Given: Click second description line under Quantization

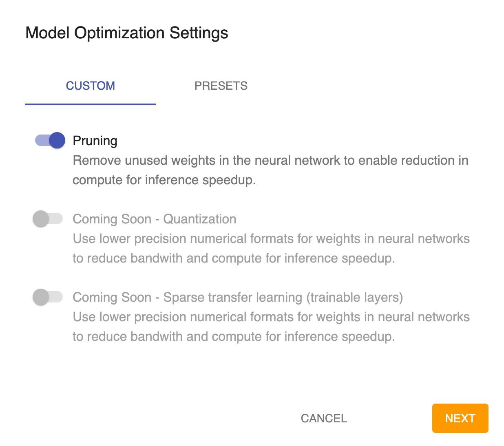Looking at the screenshot, I should tap(234, 258).
